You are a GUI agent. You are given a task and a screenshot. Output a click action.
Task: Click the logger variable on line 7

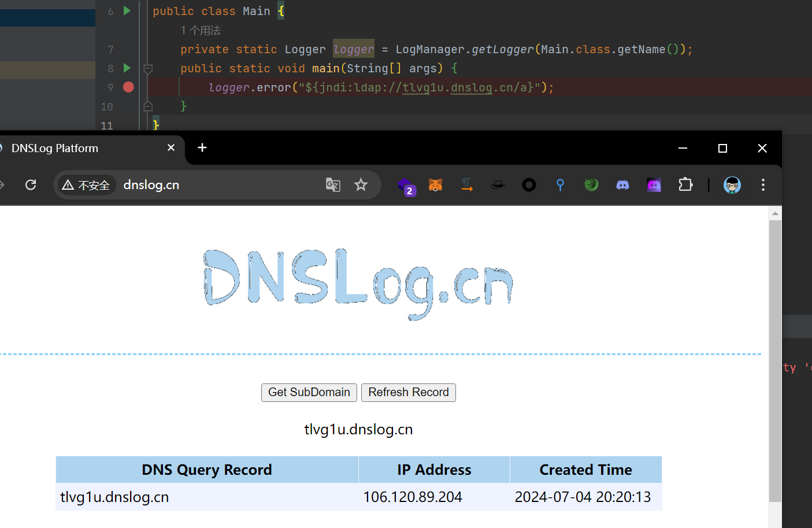click(x=354, y=49)
